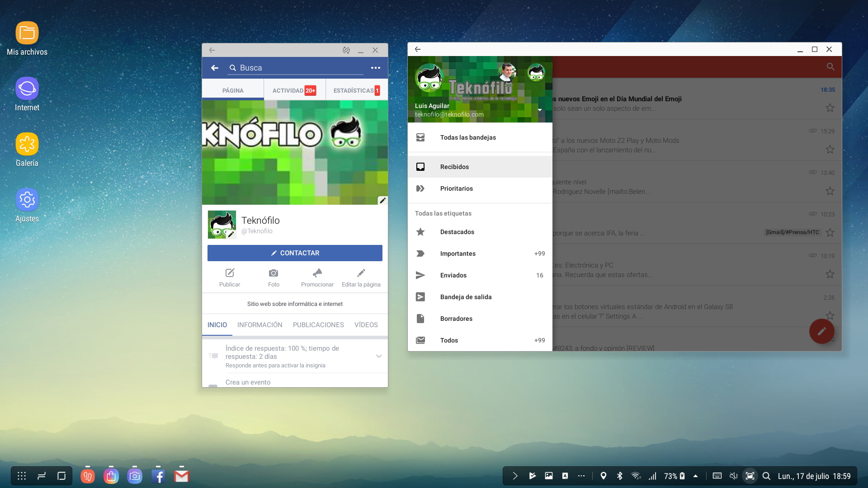Image resolution: width=868 pixels, height=488 pixels.
Task: Click the Gmail search magnifier icon
Action: (830, 67)
